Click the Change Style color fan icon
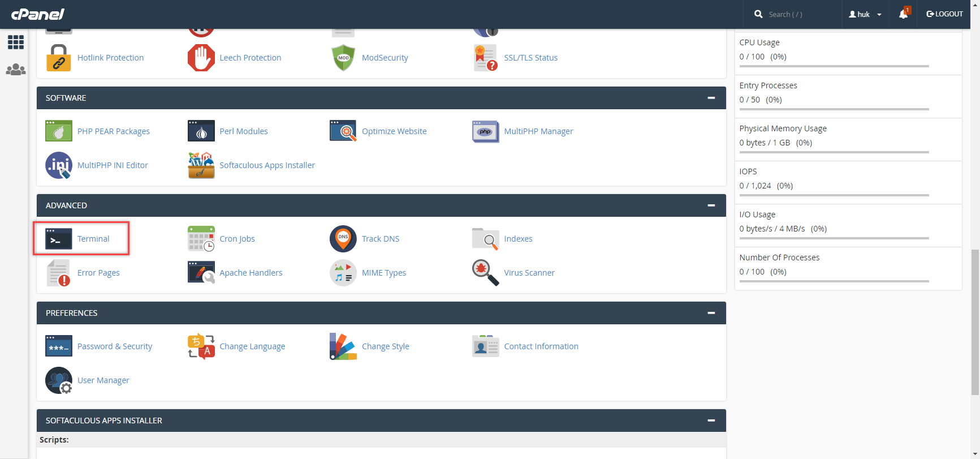The image size is (980, 459). tap(343, 346)
